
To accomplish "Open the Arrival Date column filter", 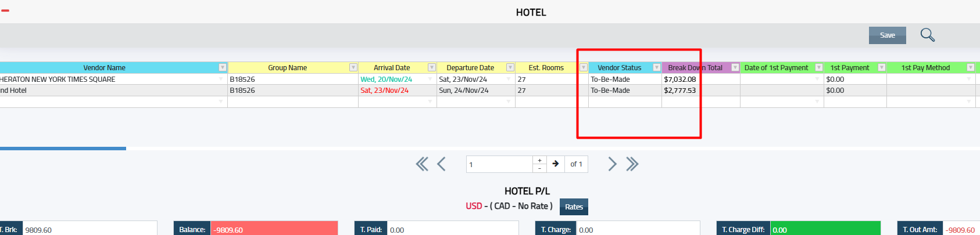I will click(x=431, y=68).
